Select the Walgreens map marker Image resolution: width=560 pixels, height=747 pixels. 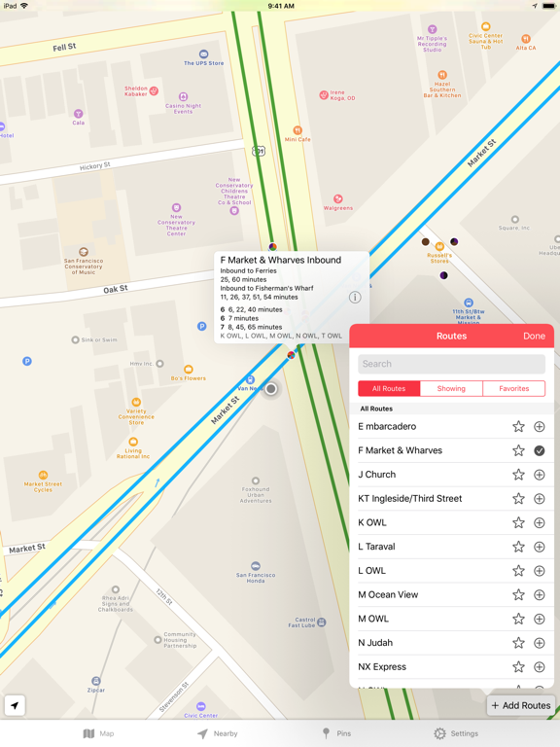tap(338, 198)
